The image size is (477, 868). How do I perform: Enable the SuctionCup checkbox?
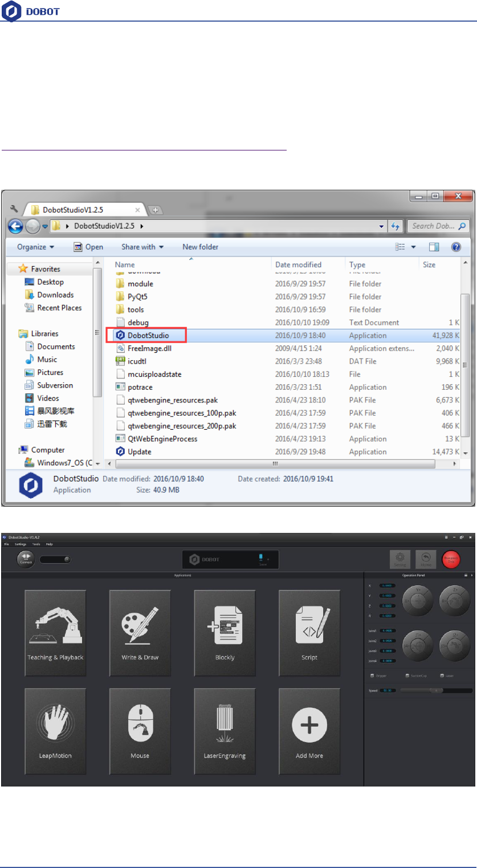[x=407, y=675]
